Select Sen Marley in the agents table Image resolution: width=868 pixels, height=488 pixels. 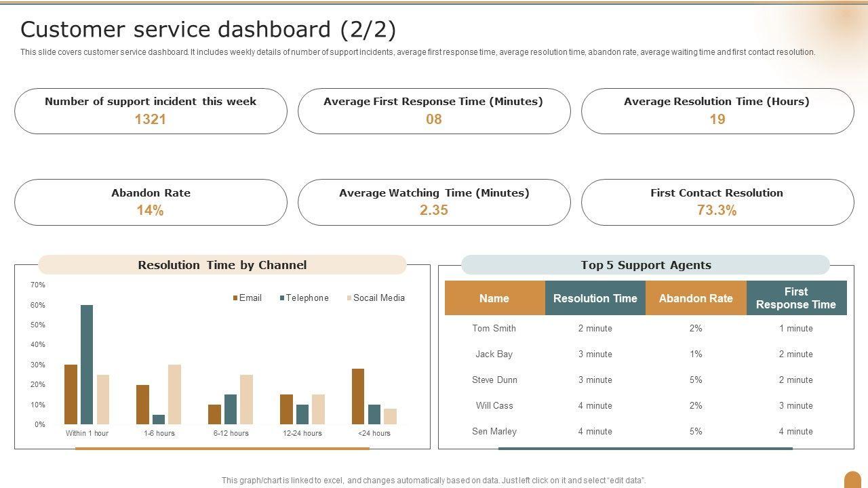tap(494, 432)
